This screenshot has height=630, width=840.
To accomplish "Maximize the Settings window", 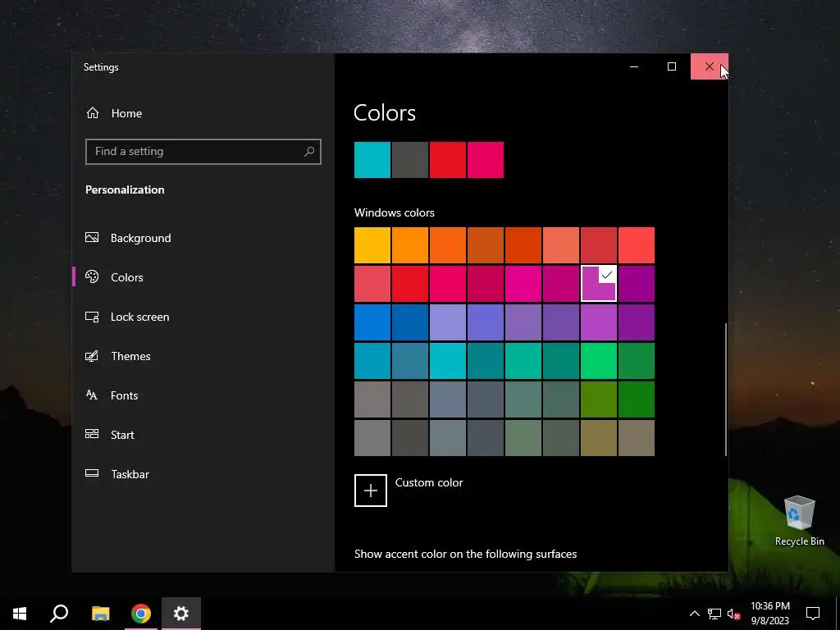I will click(x=672, y=67).
